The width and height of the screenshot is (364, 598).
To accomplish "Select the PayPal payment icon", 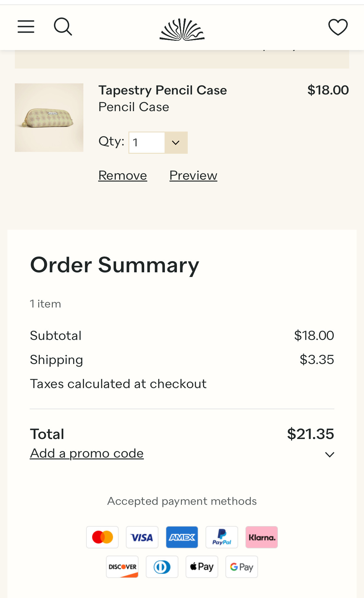I will [x=222, y=537].
